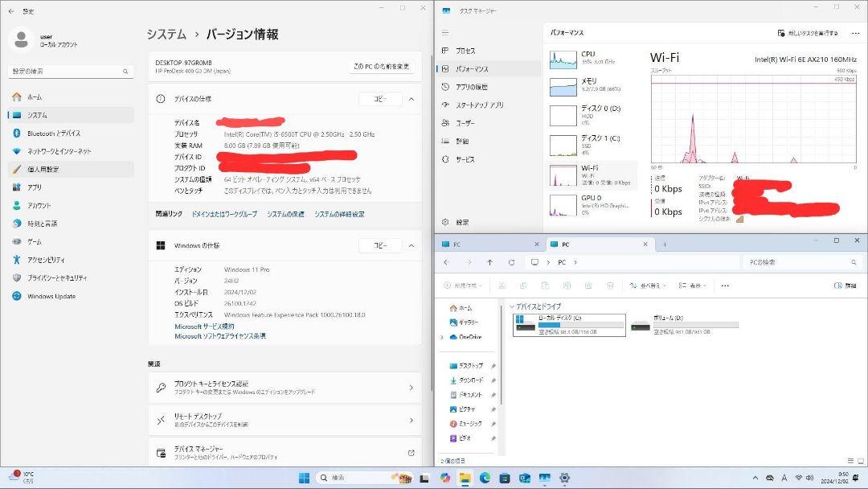
Task: Click 新しいタスクを実行する in Task Manager
Action: (808, 33)
